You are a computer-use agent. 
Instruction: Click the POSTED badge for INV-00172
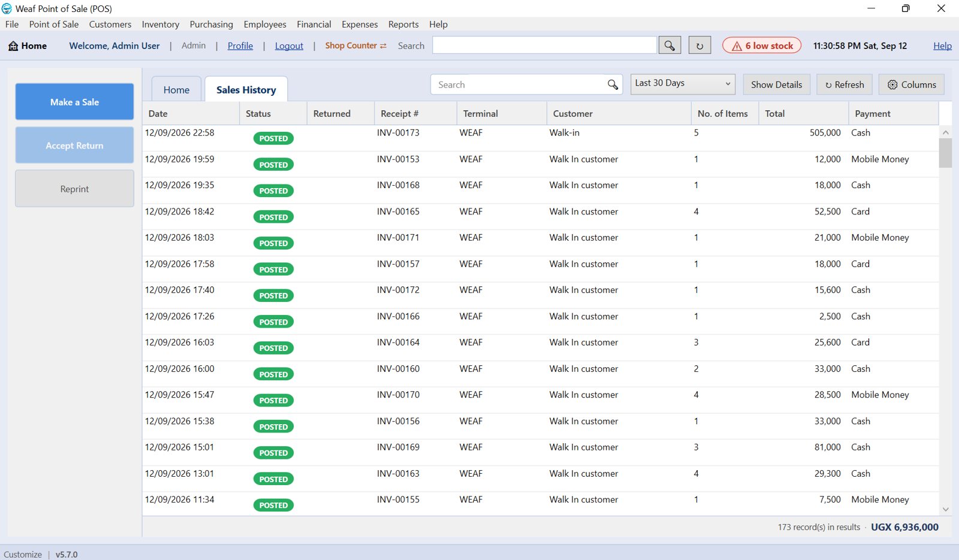[273, 296]
